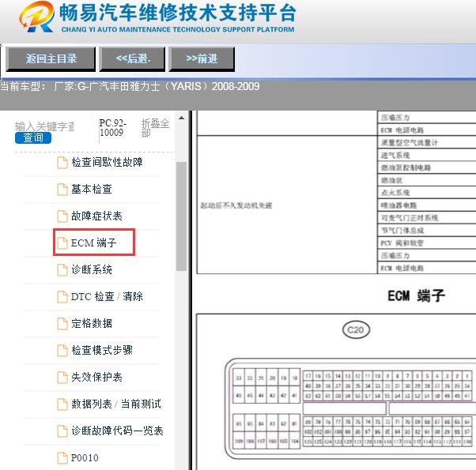Click document icon beside 定格数据
476x470 pixels.
(x=62, y=324)
